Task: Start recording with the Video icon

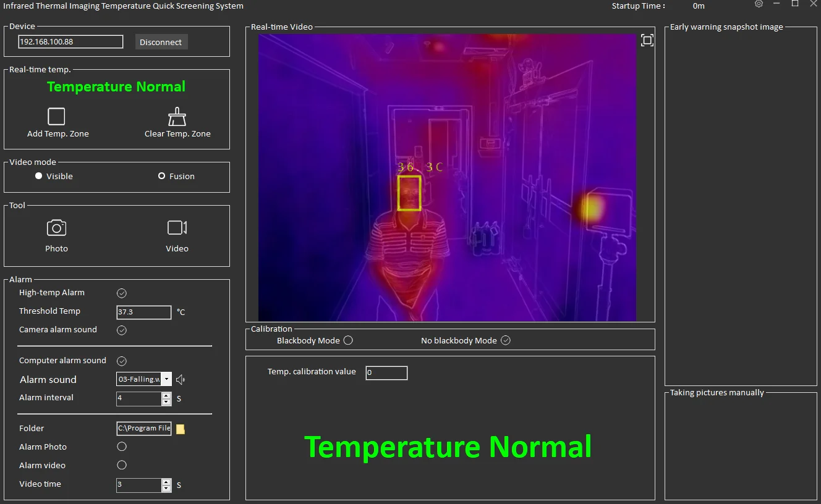Action: [x=177, y=228]
